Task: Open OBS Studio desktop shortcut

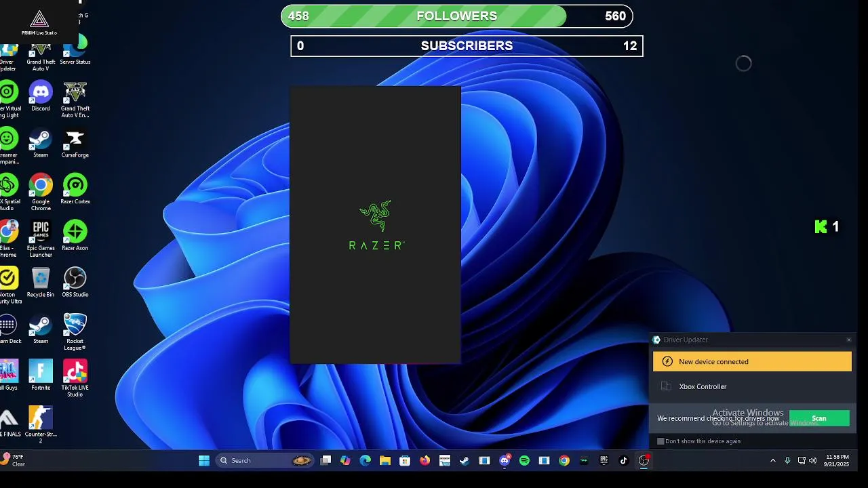Action: [75, 283]
